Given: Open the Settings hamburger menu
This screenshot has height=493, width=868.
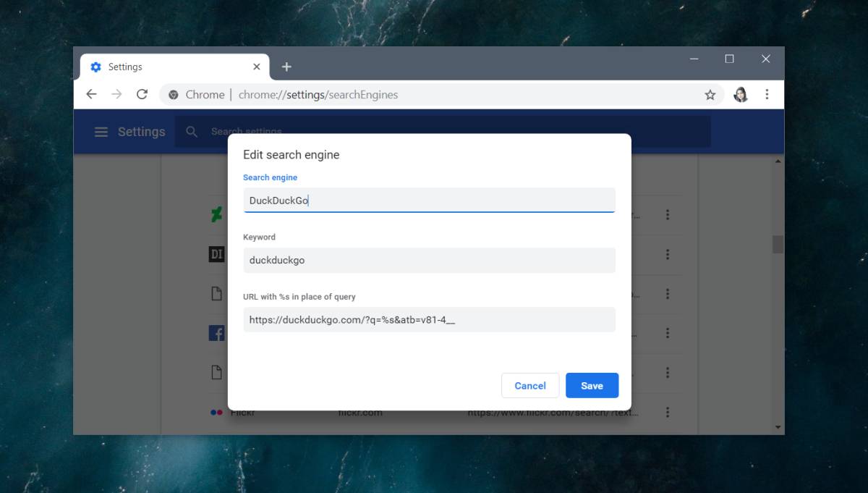Looking at the screenshot, I should (101, 132).
